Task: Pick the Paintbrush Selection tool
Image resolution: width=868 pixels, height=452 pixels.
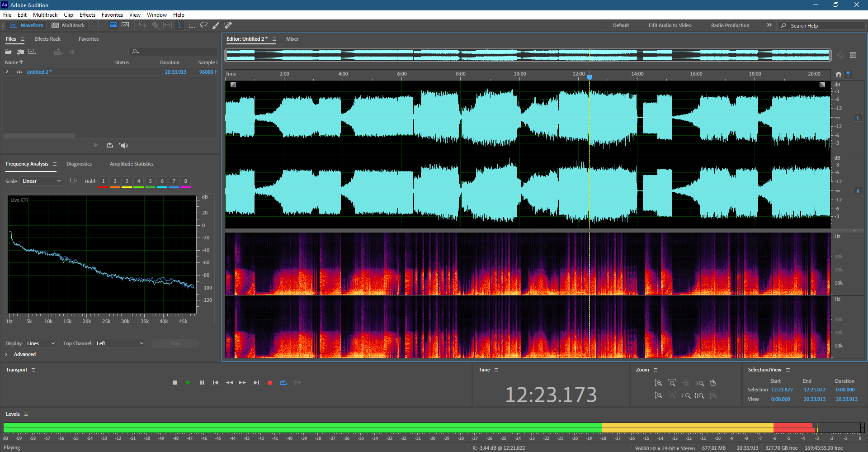Action: click(x=216, y=25)
